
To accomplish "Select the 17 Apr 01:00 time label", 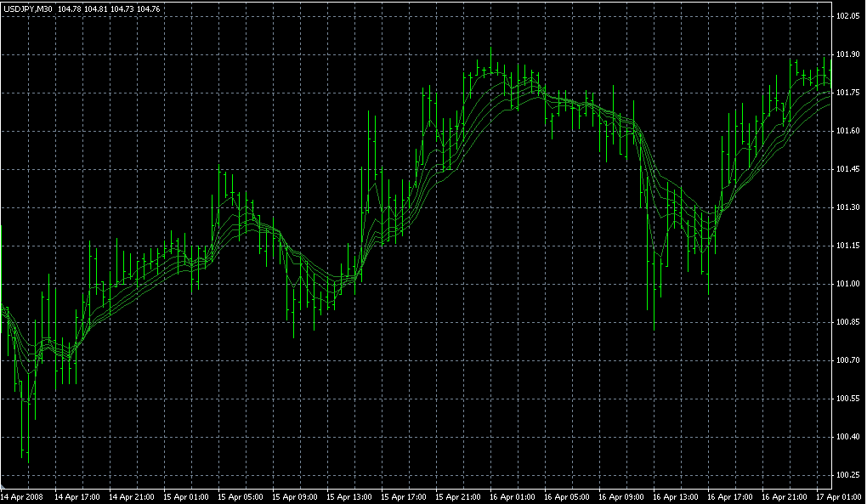I will [839, 497].
